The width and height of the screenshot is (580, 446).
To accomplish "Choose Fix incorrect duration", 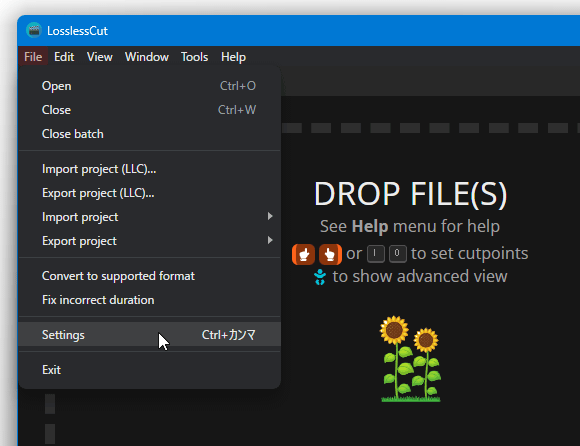I will coord(150,300).
